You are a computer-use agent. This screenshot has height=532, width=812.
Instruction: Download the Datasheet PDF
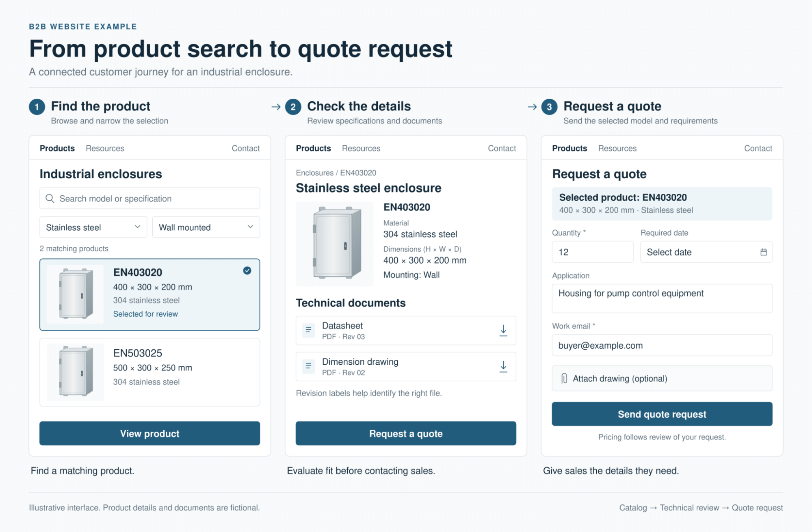(x=503, y=331)
